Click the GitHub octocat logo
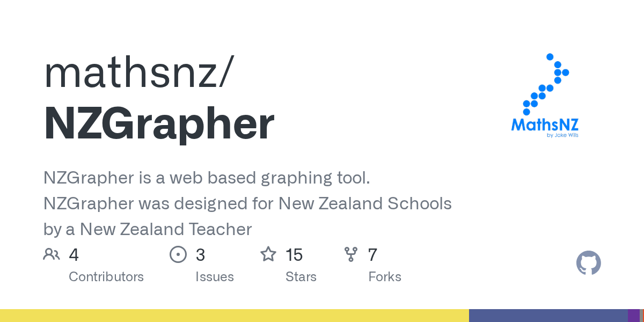This screenshot has width=644, height=322. (588, 263)
